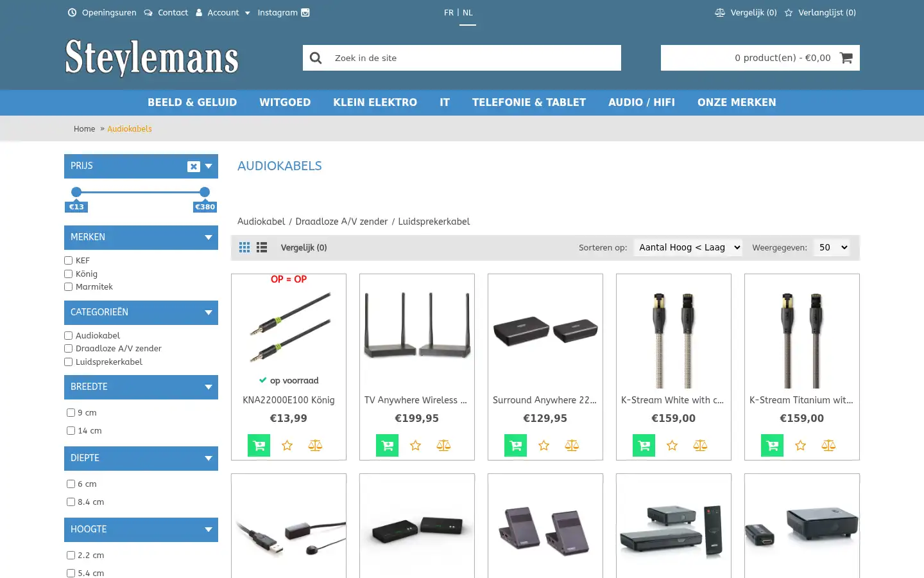Grab the minimum price slider handle

click(76, 192)
